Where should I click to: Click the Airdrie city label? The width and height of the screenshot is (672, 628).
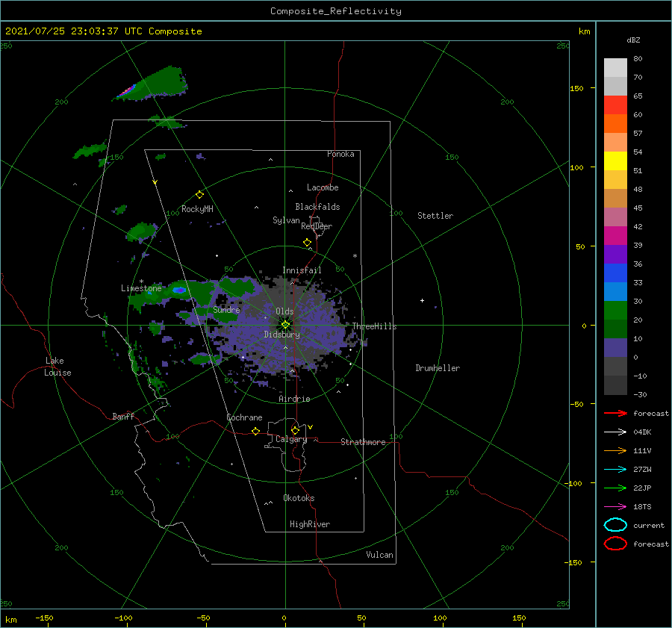294,399
